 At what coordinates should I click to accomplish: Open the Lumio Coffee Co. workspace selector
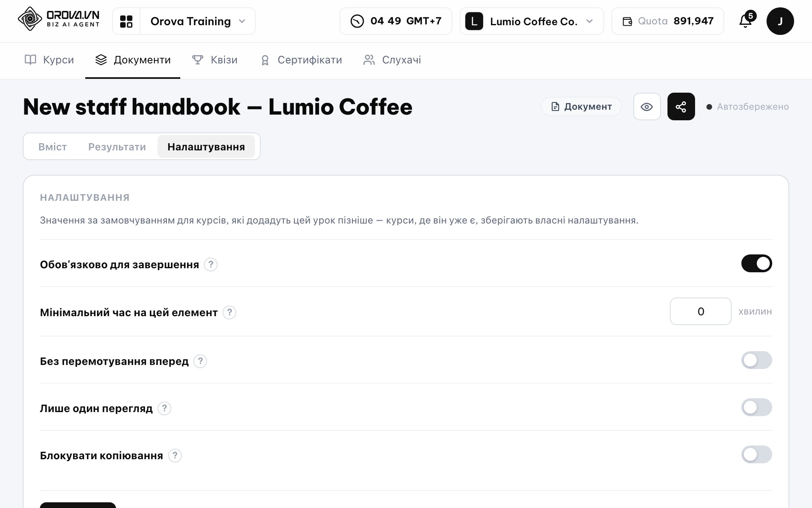pos(532,21)
